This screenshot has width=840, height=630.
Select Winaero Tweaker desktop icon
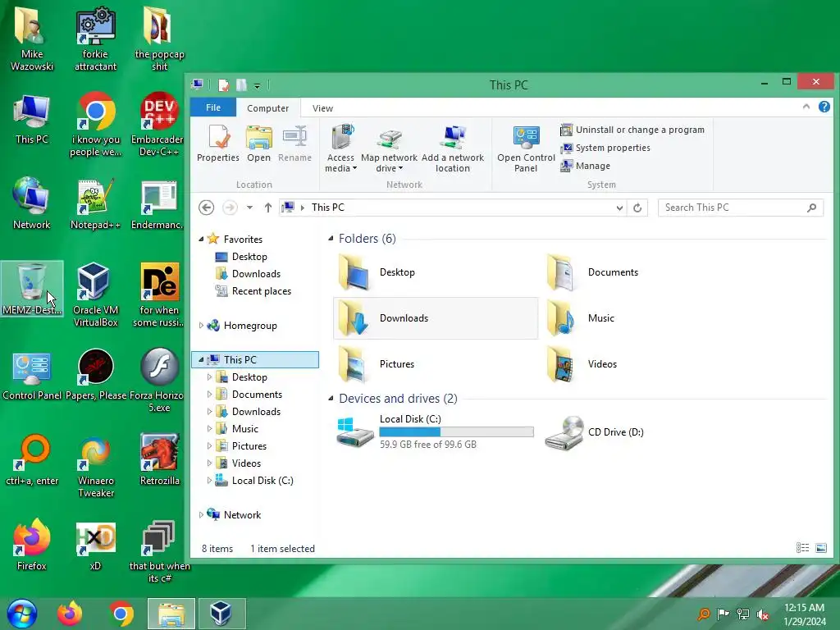click(x=95, y=466)
